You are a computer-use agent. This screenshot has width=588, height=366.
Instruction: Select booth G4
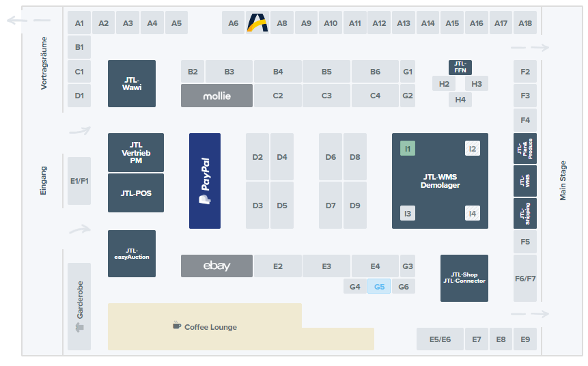pyautogui.click(x=354, y=287)
